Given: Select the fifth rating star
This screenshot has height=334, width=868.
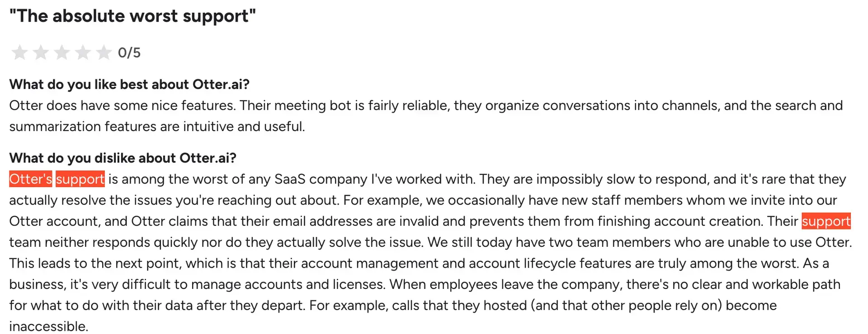Looking at the screenshot, I should pyautogui.click(x=104, y=52).
